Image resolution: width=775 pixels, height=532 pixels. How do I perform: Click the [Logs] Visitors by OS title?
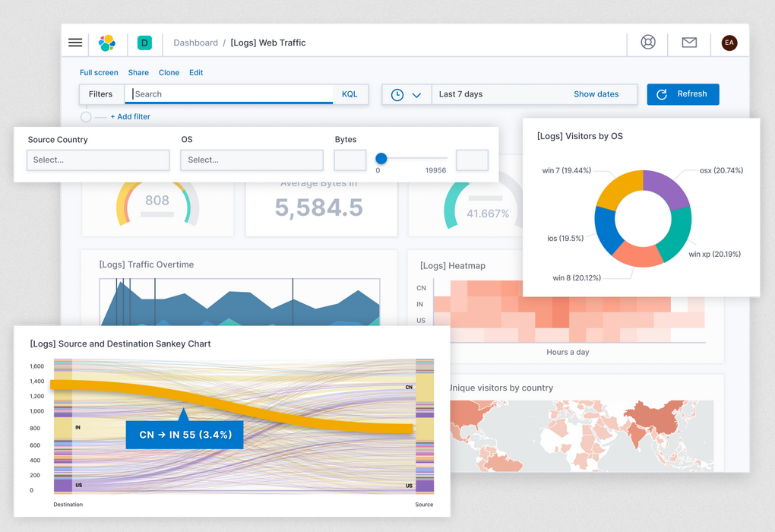coord(580,136)
